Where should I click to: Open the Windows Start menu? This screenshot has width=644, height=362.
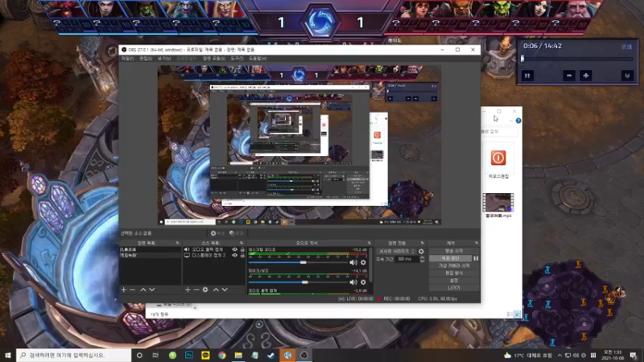[7, 355]
